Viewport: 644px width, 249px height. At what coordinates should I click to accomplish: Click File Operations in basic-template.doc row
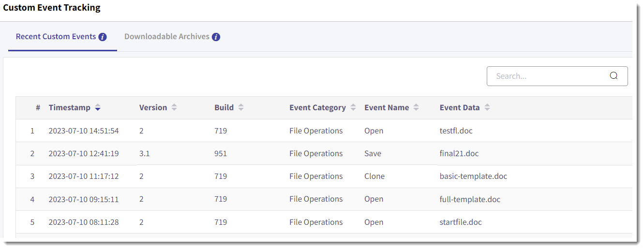[x=316, y=176]
